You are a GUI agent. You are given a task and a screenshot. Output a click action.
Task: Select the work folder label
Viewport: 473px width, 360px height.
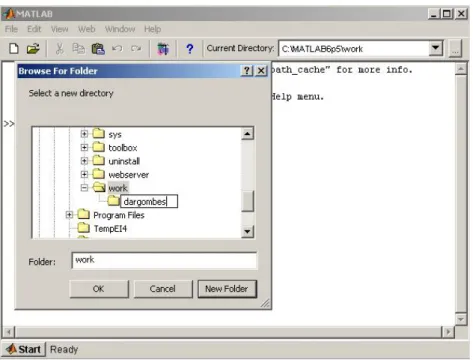[x=118, y=188]
